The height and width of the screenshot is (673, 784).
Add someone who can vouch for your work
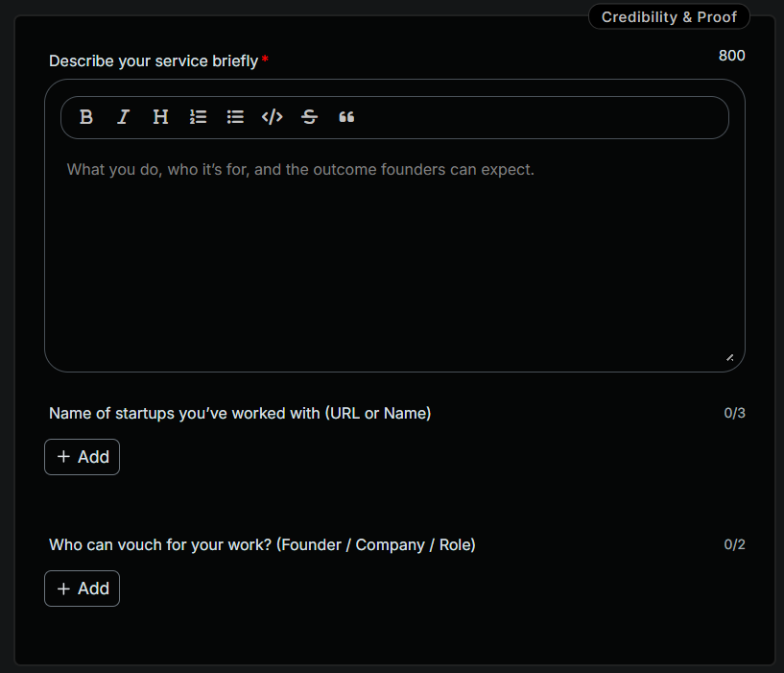(82, 589)
